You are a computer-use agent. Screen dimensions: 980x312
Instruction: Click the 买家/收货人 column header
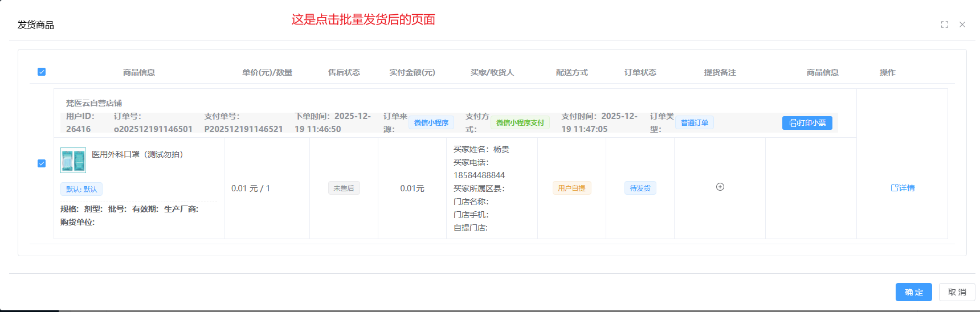tap(492, 72)
